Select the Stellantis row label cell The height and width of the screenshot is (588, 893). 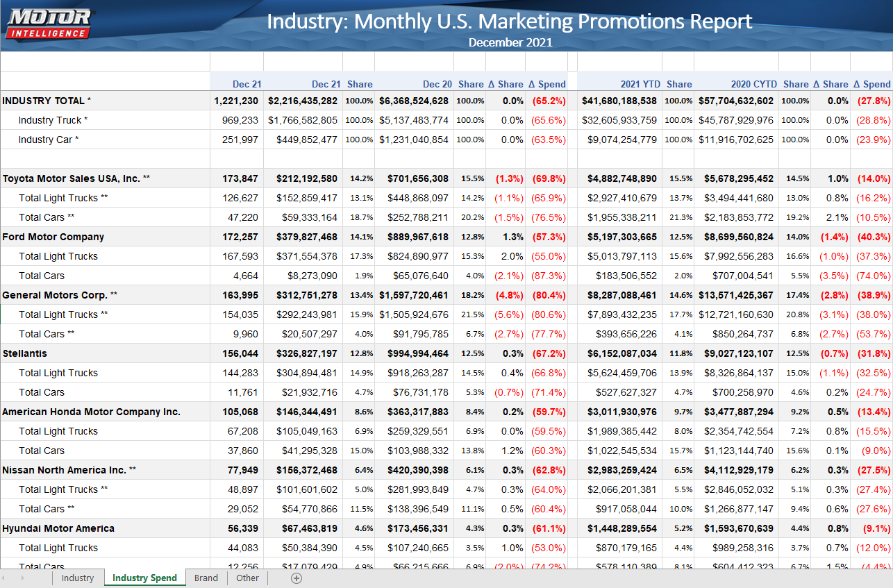pyautogui.click(x=25, y=353)
